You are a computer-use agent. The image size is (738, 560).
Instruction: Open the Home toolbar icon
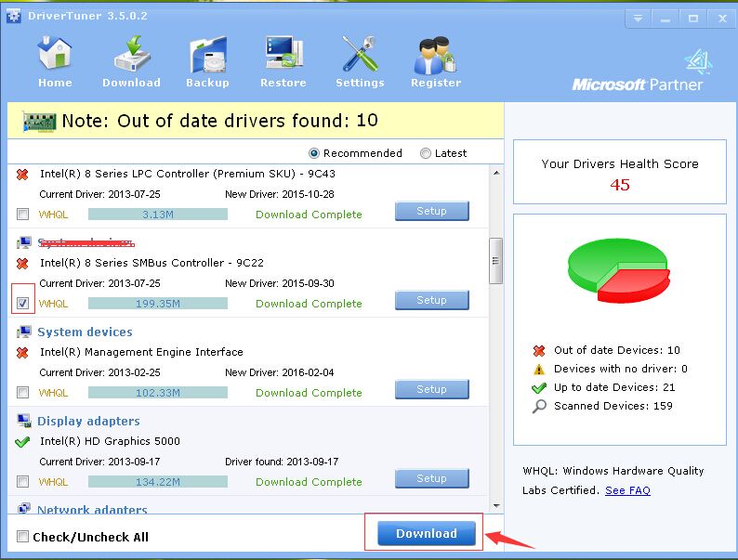click(55, 61)
